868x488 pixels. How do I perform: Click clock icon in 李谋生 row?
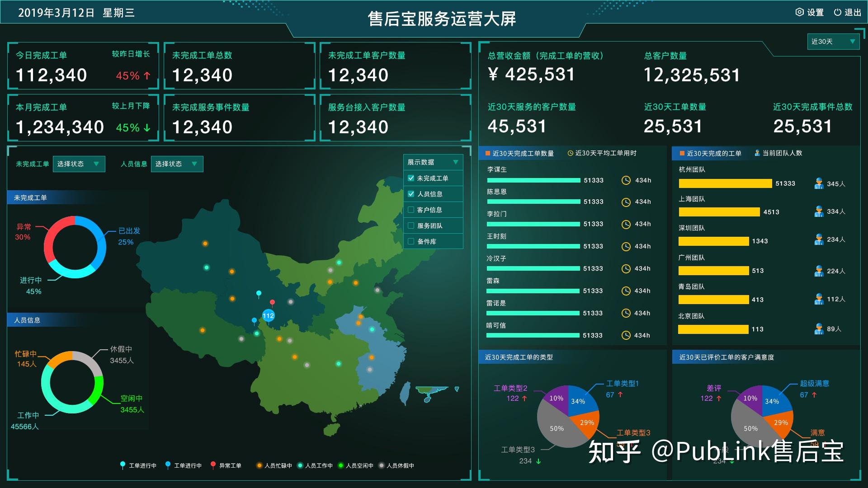point(626,180)
